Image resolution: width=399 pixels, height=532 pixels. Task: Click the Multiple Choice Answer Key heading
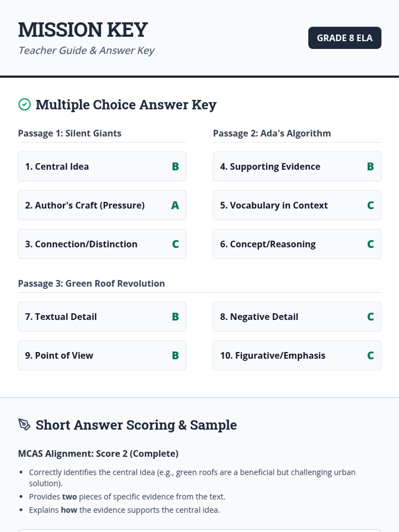click(126, 105)
